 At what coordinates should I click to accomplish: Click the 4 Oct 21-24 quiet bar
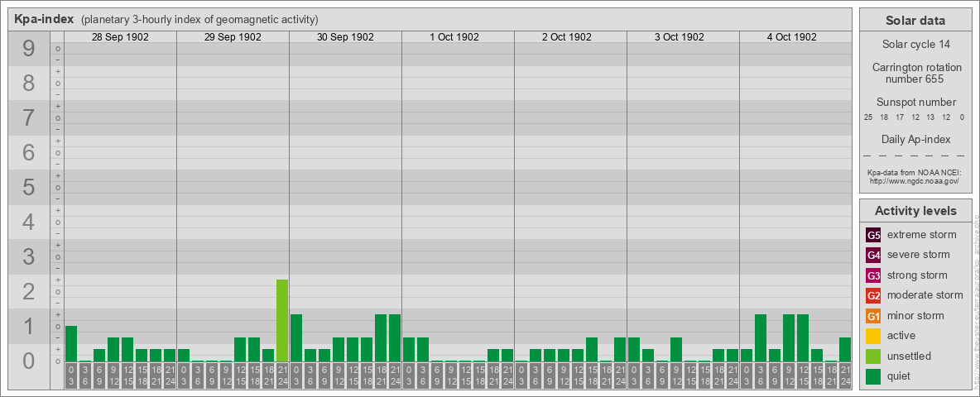845,350
